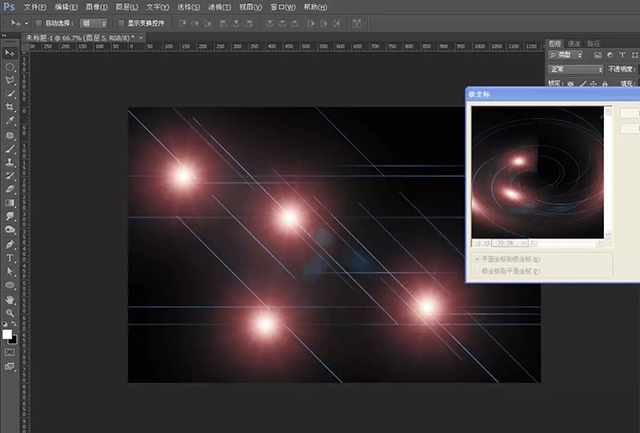
Task: Select the Brush tool
Action: pos(10,147)
